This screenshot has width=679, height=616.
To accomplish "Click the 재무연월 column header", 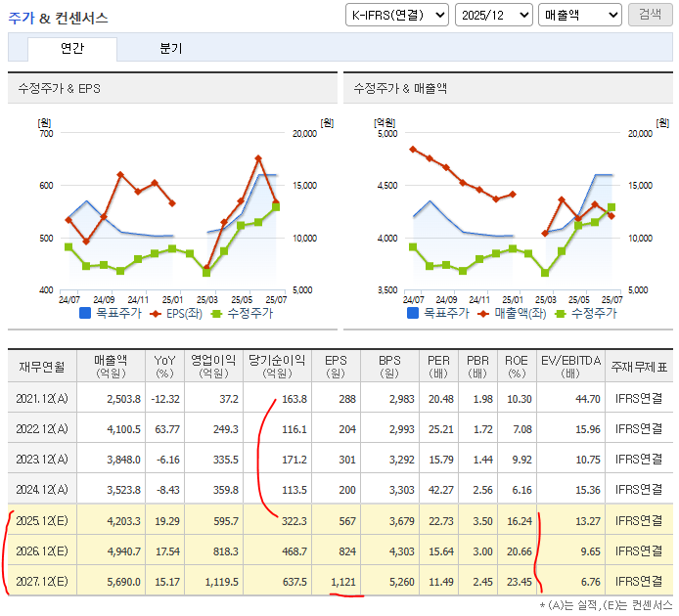I will (42, 367).
